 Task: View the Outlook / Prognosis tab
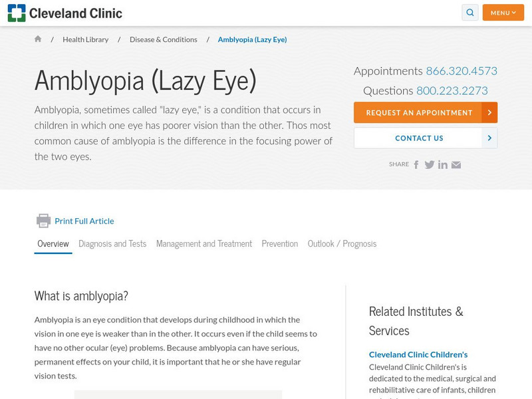point(342,244)
